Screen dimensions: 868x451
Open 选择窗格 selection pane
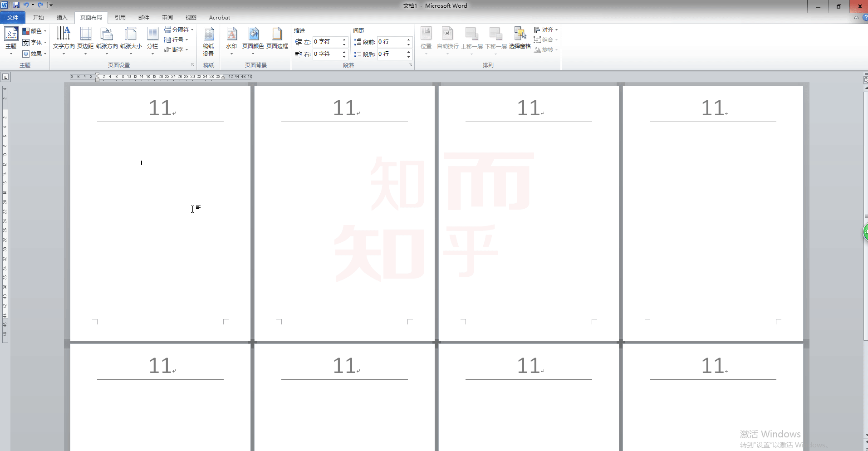coord(520,39)
